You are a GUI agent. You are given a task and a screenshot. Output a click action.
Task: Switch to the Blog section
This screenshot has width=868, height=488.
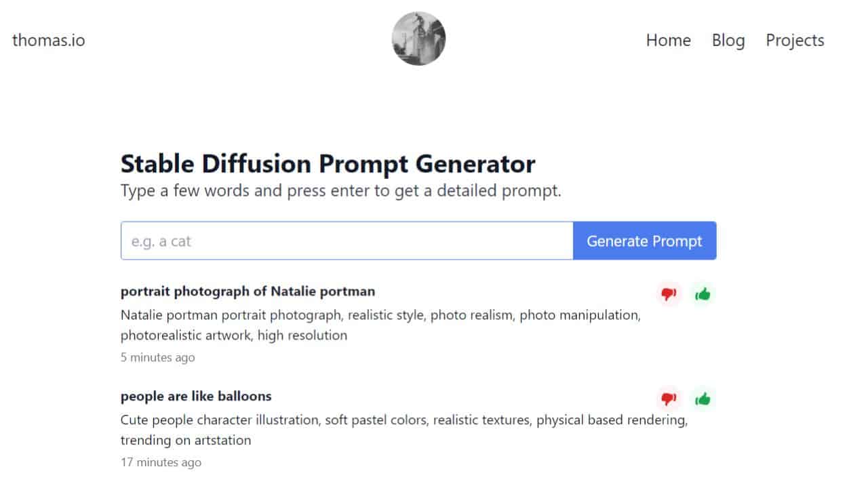click(x=728, y=41)
